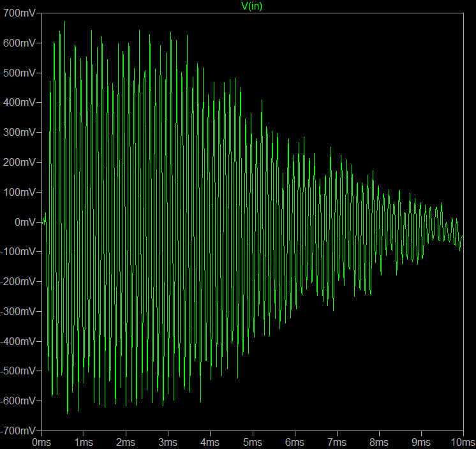
Task: Click the 200mV y-axis label
Action: [19, 162]
